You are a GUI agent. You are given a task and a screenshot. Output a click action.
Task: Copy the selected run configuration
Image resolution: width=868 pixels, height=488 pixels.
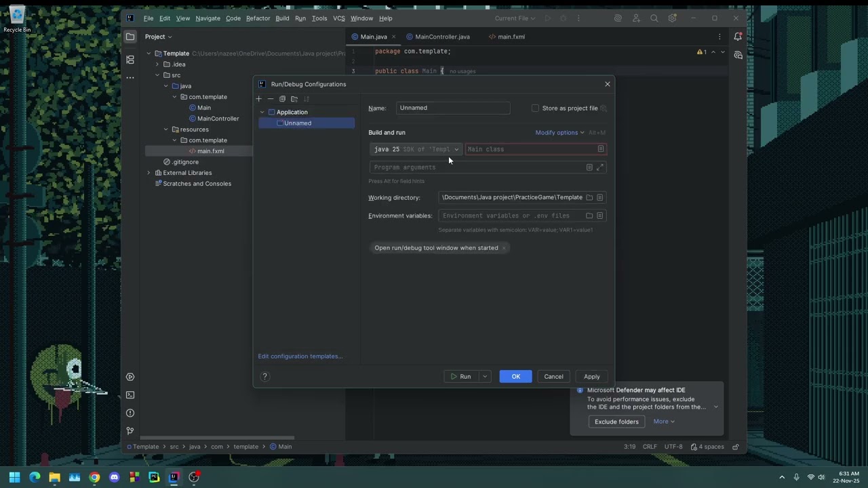point(282,99)
